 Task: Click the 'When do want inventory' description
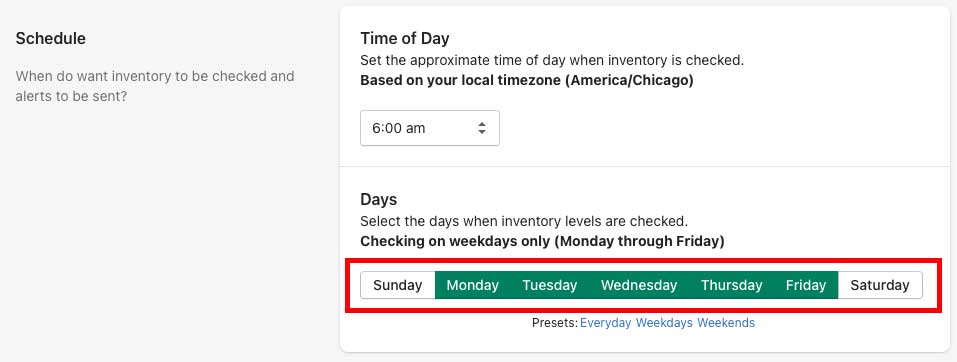(x=155, y=86)
